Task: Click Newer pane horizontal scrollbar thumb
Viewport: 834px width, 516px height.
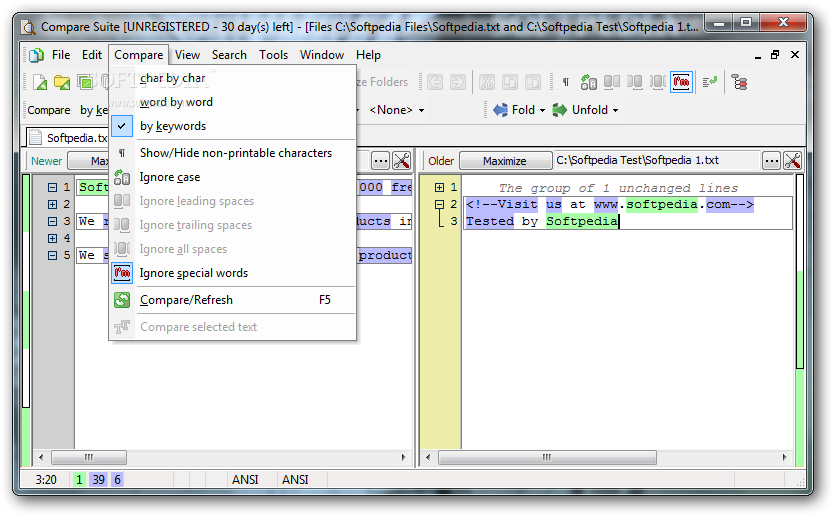Action: click(89, 457)
